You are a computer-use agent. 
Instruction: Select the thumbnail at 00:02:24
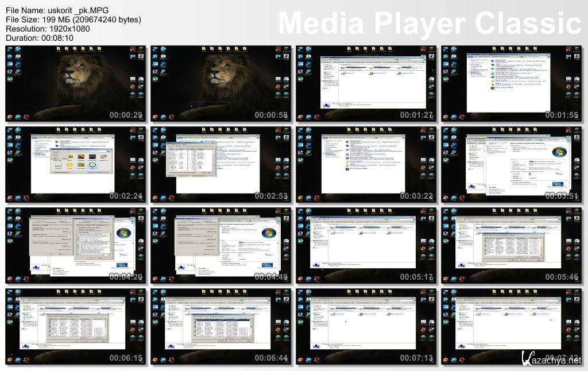pos(76,165)
